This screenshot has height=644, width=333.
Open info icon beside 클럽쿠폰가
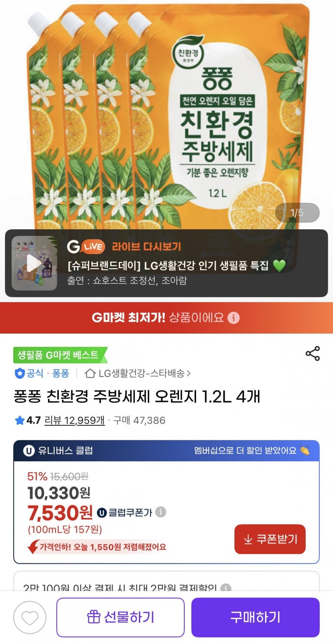(x=161, y=512)
